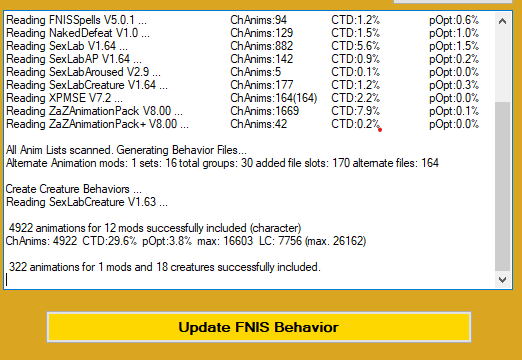Image resolution: width=522 pixels, height=360 pixels.
Task: Click the 'pOpt:0.3%' value
Action: pos(454,85)
